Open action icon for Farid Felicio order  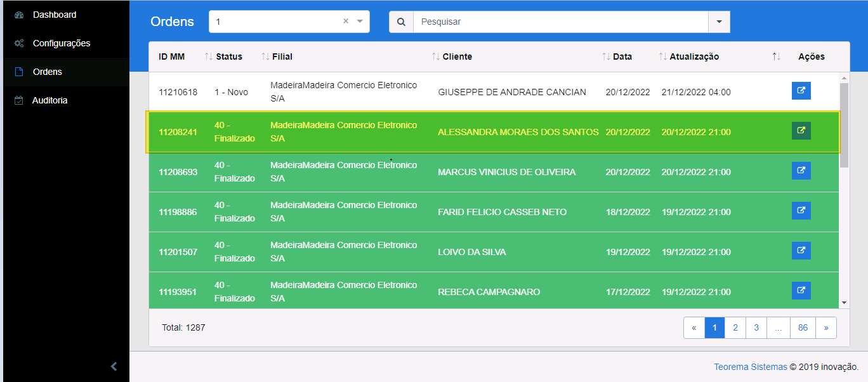click(801, 211)
